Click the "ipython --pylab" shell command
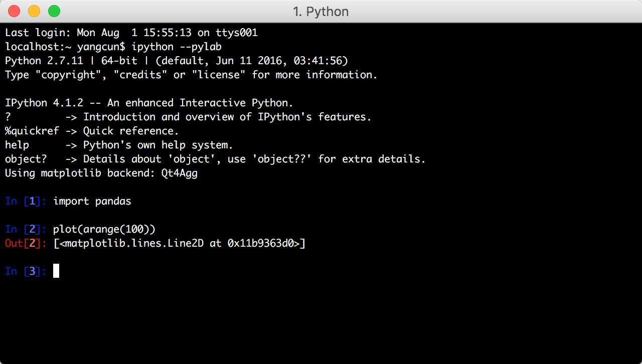 176,47
